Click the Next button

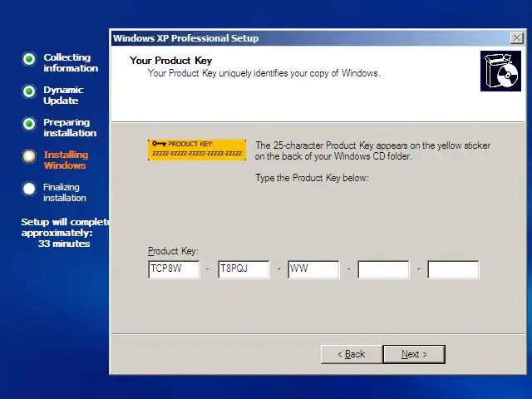[414, 354]
